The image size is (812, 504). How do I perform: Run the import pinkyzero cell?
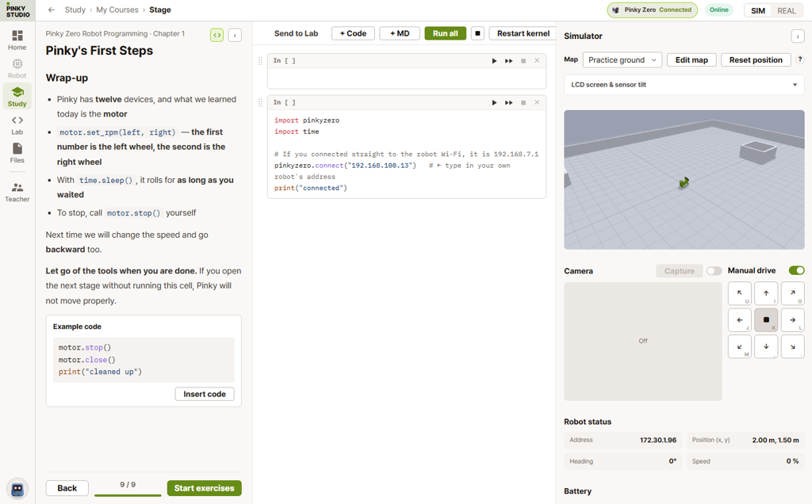[494, 102]
